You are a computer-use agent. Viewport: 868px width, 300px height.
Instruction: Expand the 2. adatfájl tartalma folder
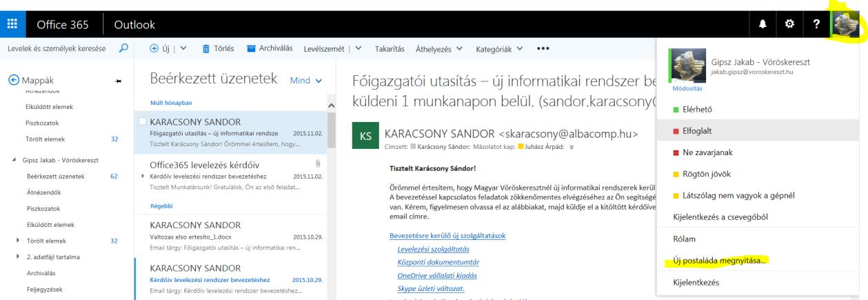click(17, 257)
